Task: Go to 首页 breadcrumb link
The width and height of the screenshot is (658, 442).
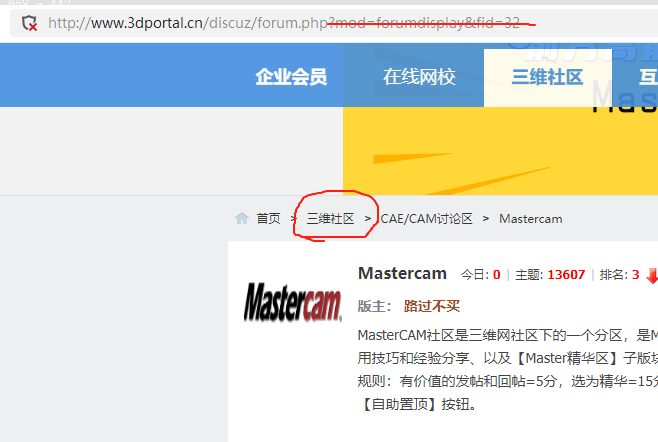Action: point(268,219)
